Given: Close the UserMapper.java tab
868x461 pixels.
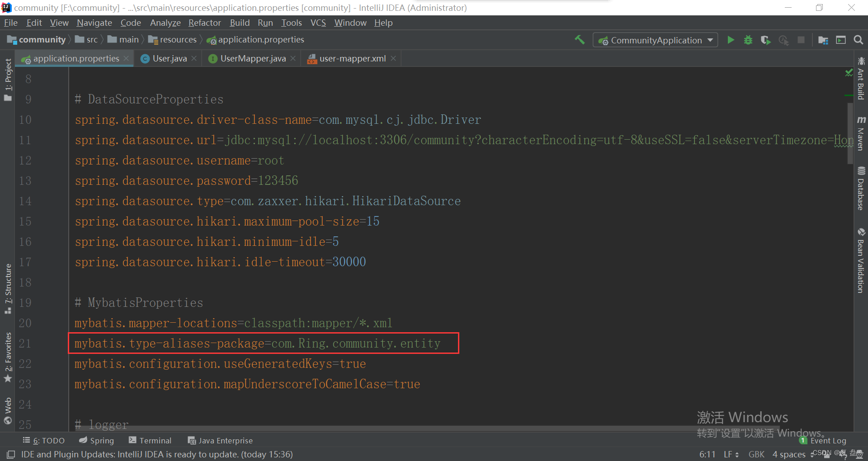Looking at the screenshot, I should 293,58.
